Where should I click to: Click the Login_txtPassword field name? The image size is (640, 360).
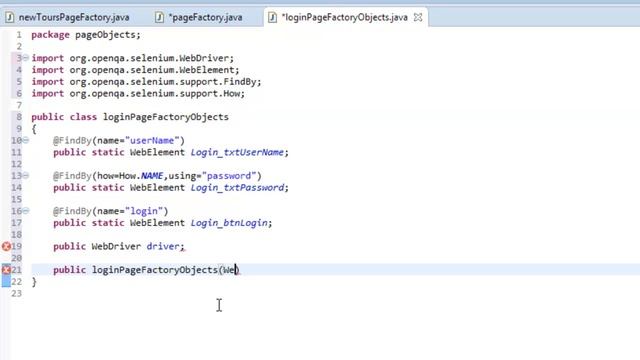[237, 188]
